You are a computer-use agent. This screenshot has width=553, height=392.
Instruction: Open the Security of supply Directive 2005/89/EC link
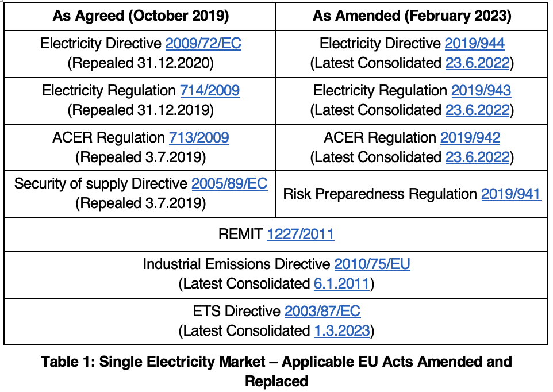(x=229, y=184)
